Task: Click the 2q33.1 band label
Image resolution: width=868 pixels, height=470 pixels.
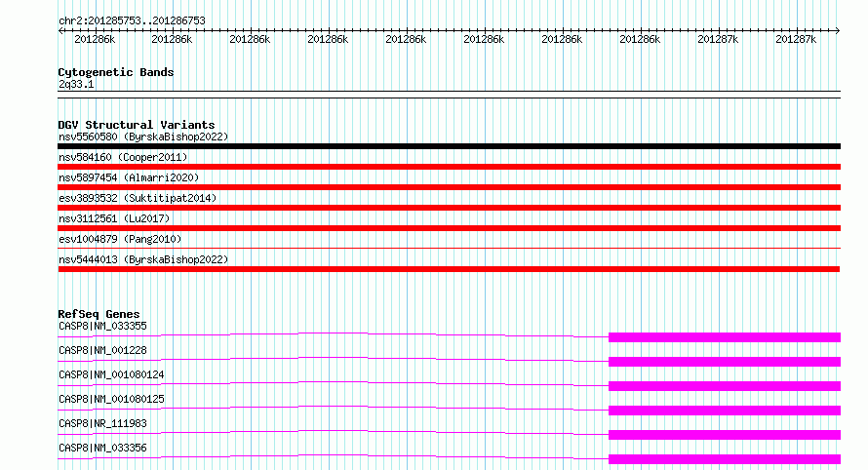Action: [x=76, y=84]
